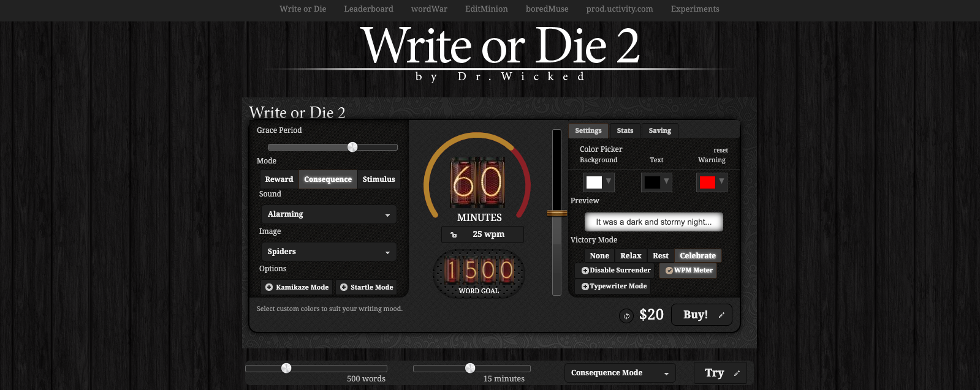Click the nixie tube 60 minutes display
Image resolution: width=980 pixels, height=390 pixels.
coord(477,182)
